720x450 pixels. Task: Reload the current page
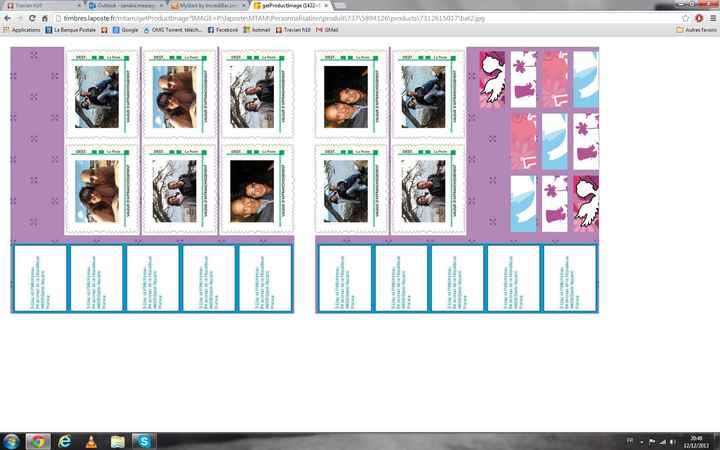coord(32,18)
